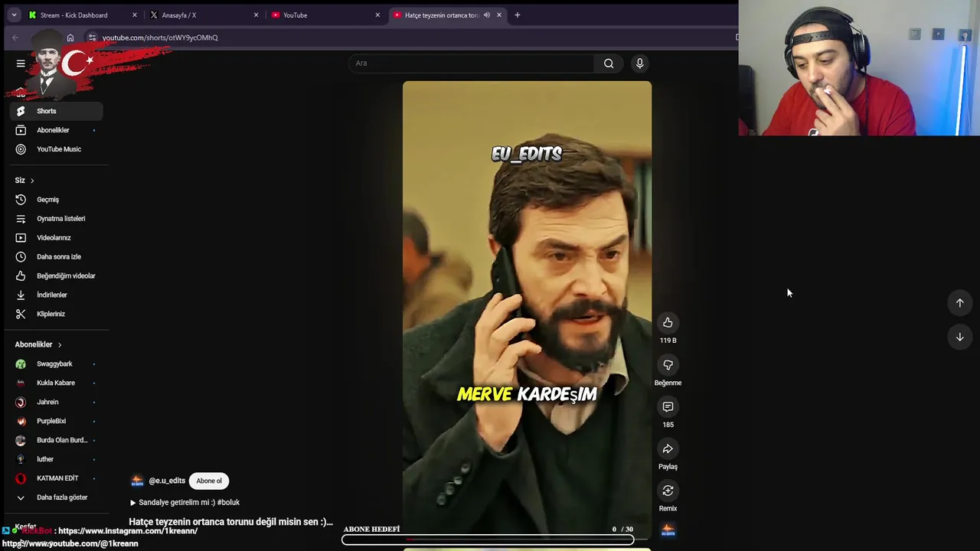Open Kukla Kabare channel subscription
Image resolution: width=980 pixels, height=551 pixels.
(57, 383)
